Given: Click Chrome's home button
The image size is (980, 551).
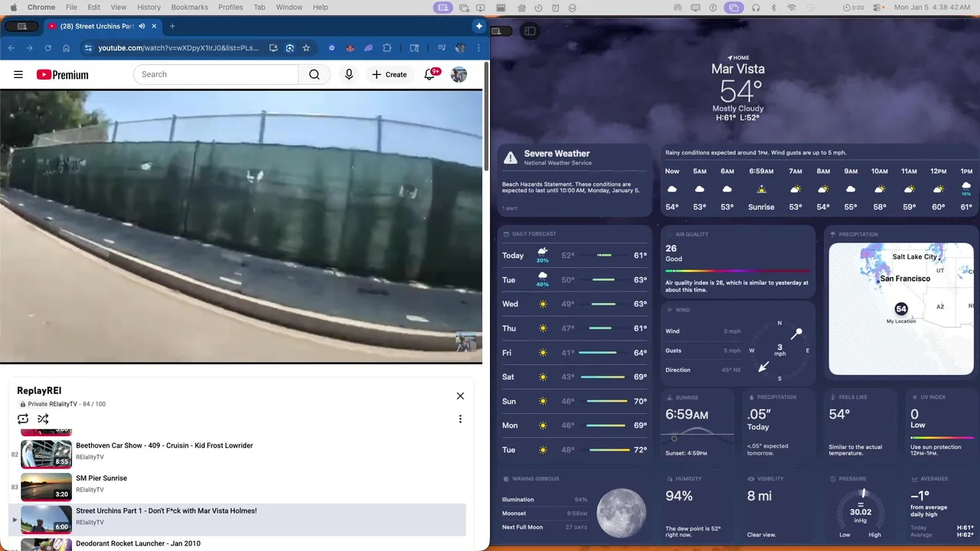Looking at the screenshot, I should [67, 48].
